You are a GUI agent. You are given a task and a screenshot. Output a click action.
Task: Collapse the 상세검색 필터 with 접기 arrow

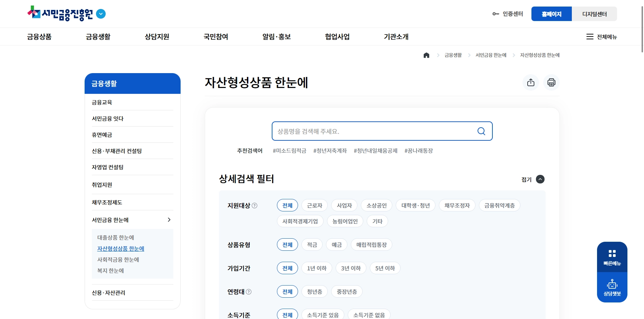[540, 179]
